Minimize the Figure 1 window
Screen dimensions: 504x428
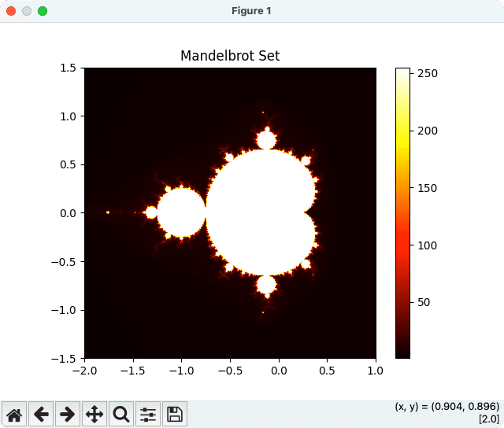click(27, 11)
